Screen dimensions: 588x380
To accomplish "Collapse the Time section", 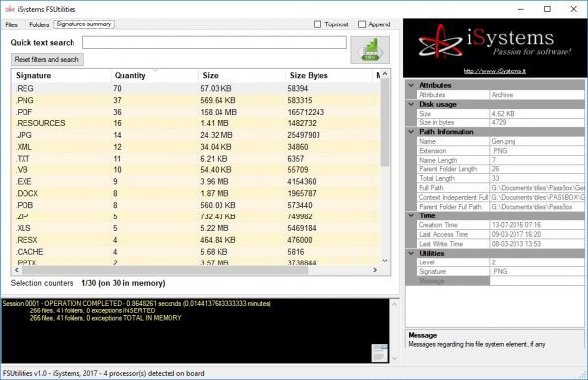I will [x=411, y=215].
